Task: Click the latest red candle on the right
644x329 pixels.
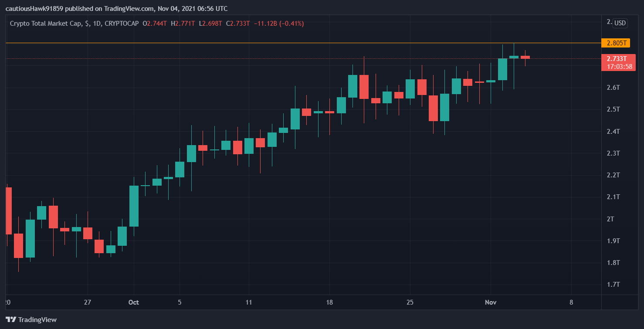Action: click(525, 57)
